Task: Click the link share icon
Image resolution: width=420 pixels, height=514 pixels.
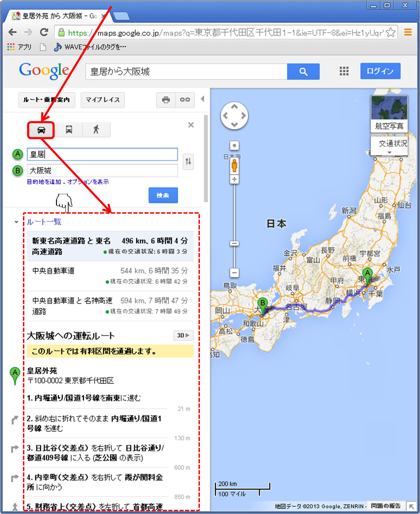Action: click(x=185, y=100)
